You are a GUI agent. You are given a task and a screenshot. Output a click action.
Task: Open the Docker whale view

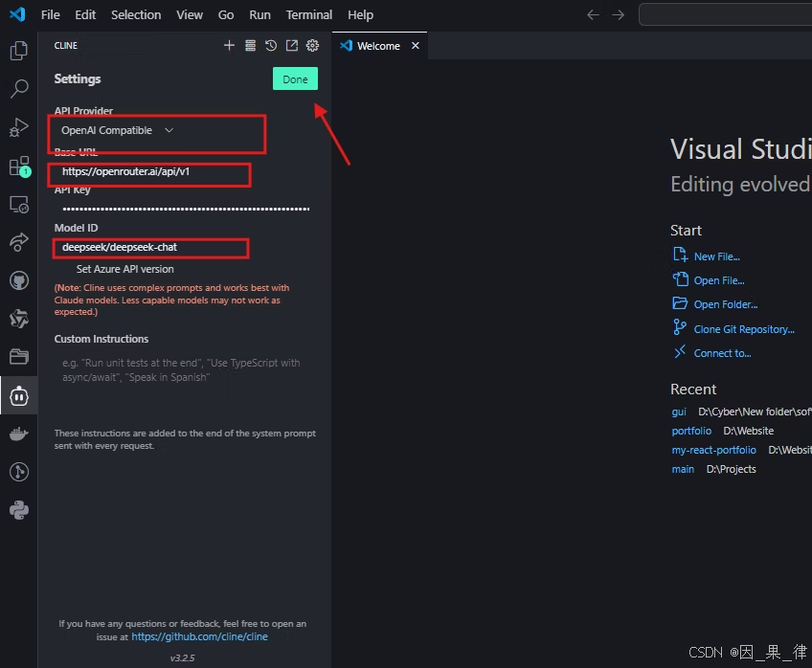coord(18,434)
